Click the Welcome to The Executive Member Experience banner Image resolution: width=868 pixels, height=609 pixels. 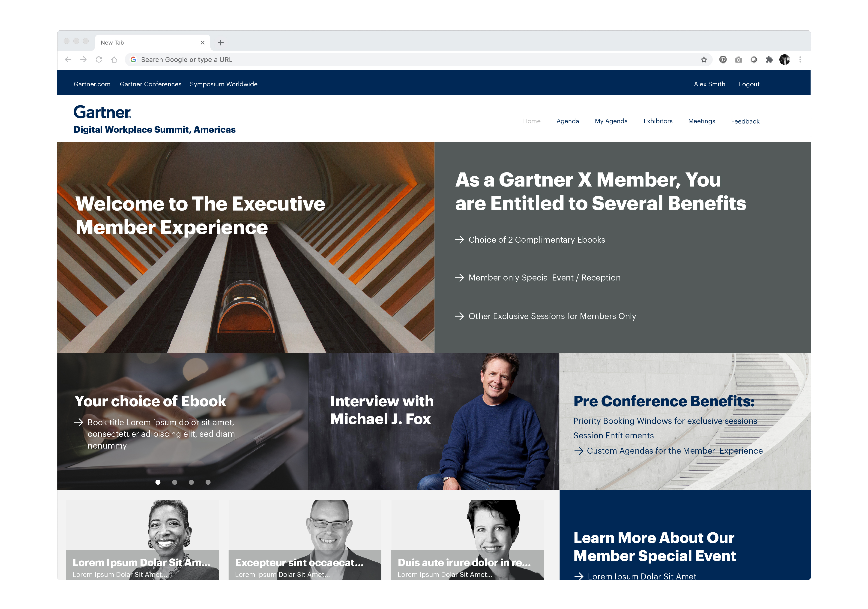tap(246, 248)
